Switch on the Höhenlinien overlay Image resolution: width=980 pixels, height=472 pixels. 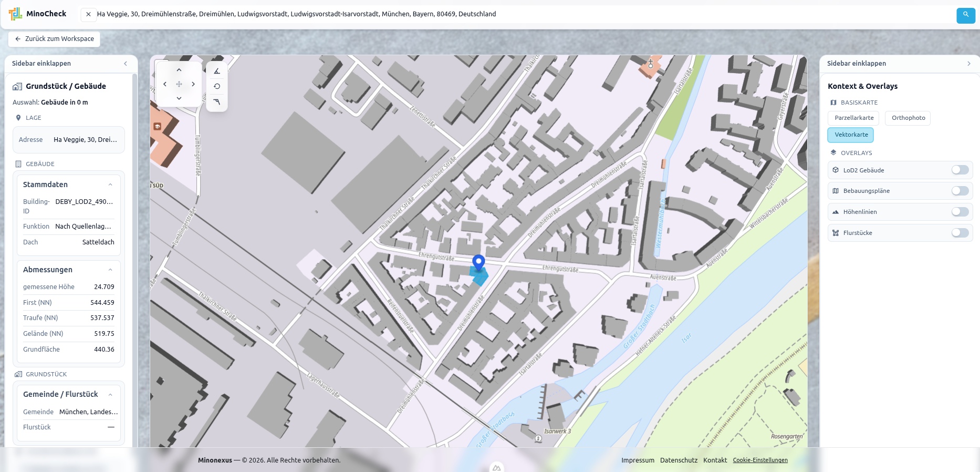pos(960,212)
